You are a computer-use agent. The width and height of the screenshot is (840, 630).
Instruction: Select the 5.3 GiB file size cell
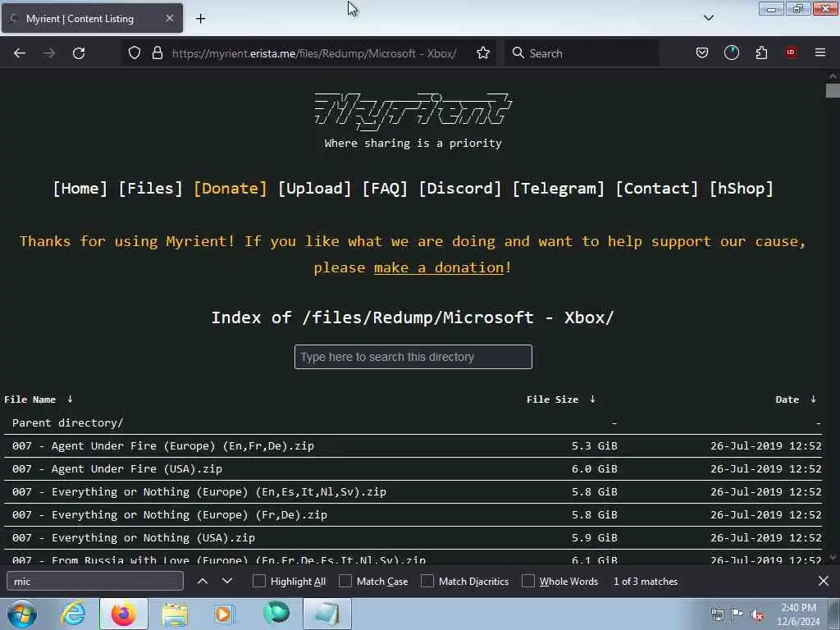click(594, 445)
